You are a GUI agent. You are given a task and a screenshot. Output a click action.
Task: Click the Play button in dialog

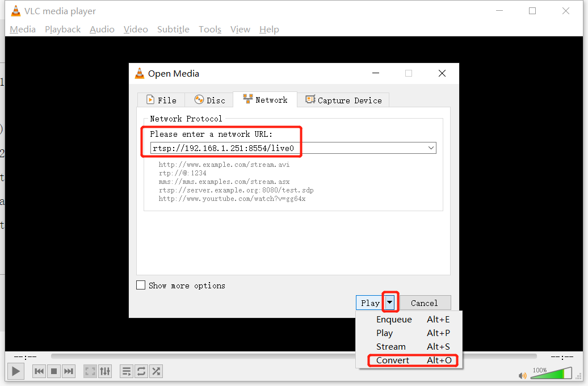coord(369,303)
